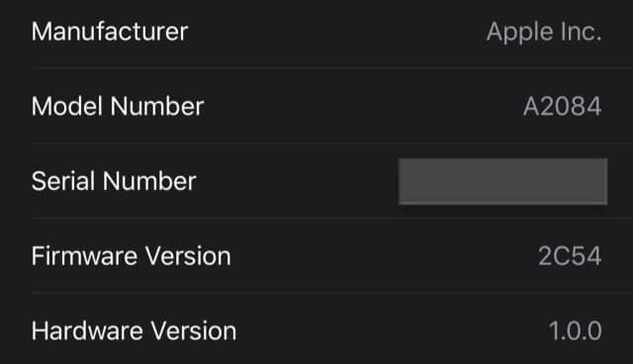Click the word "Version" in Firmware Version

pos(188,256)
